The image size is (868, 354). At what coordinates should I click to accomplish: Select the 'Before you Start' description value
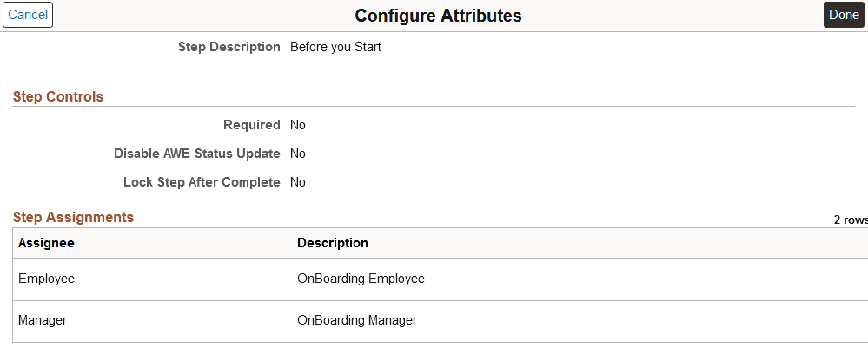335,47
